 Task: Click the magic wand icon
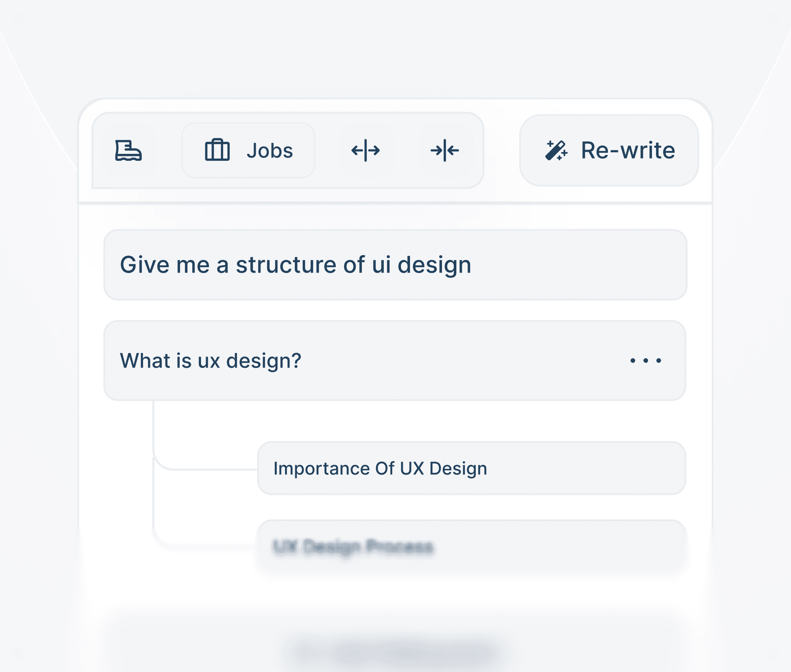click(556, 151)
